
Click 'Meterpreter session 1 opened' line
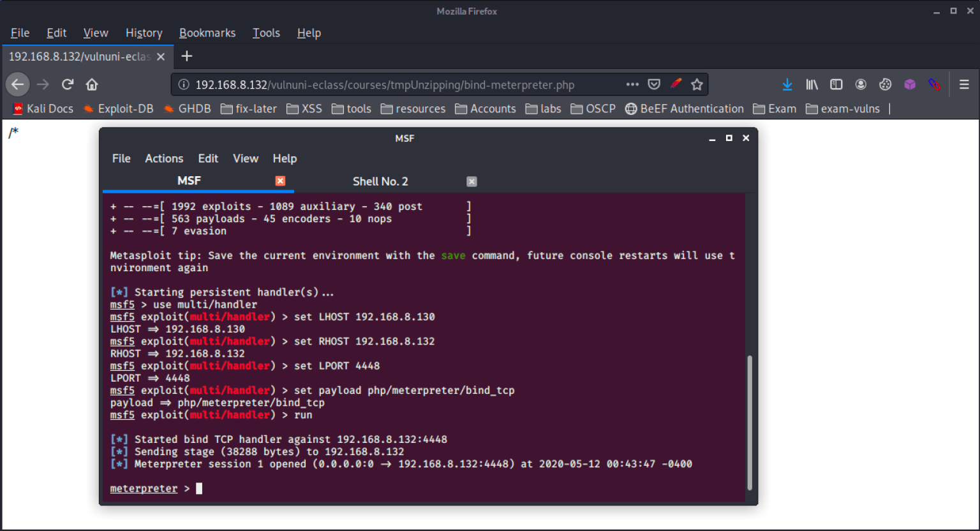pyautogui.click(x=401, y=464)
